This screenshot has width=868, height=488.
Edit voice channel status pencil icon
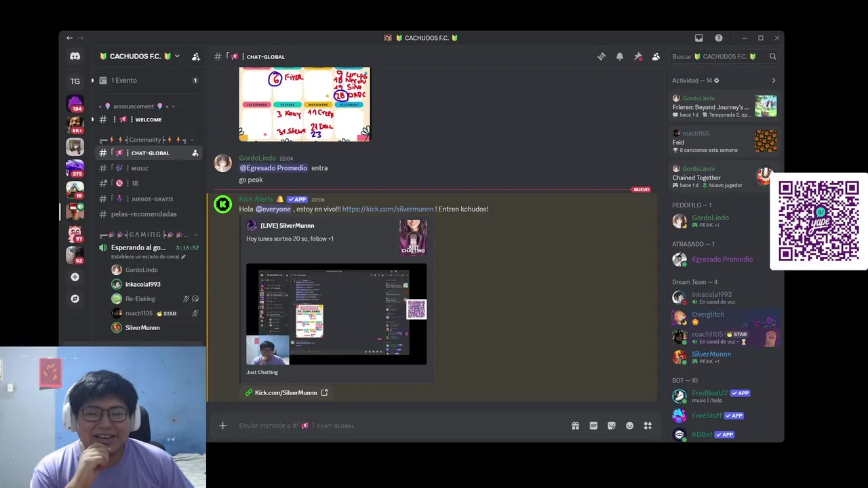point(183,257)
